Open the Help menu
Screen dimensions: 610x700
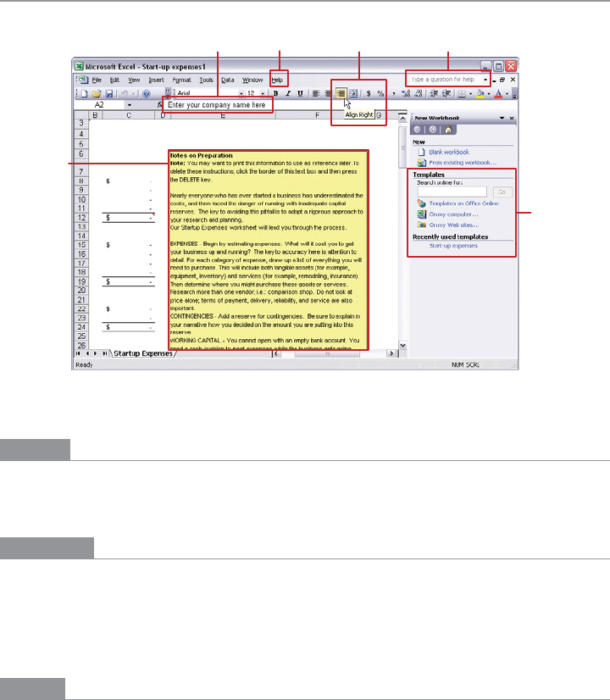click(x=277, y=80)
